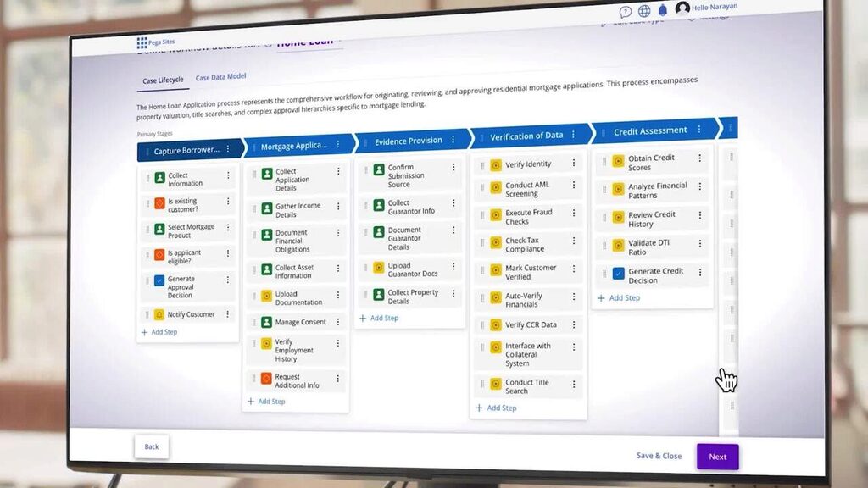Select Auto-Verify Financials step text
This screenshot has height=488, width=868.
pos(524,300)
